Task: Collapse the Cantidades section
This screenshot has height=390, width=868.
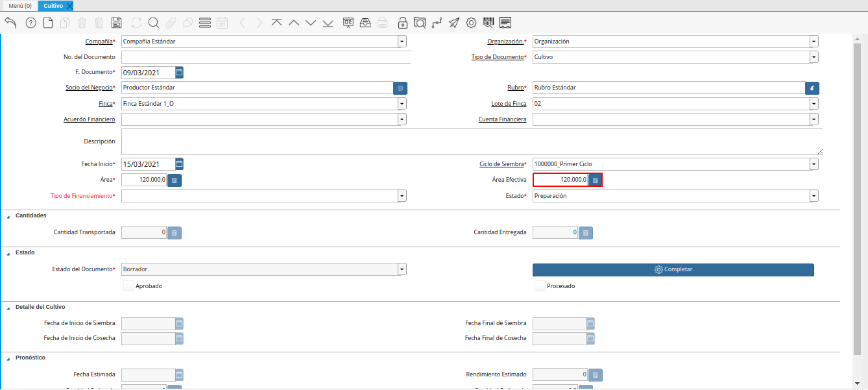Action: pyautogui.click(x=8, y=216)
